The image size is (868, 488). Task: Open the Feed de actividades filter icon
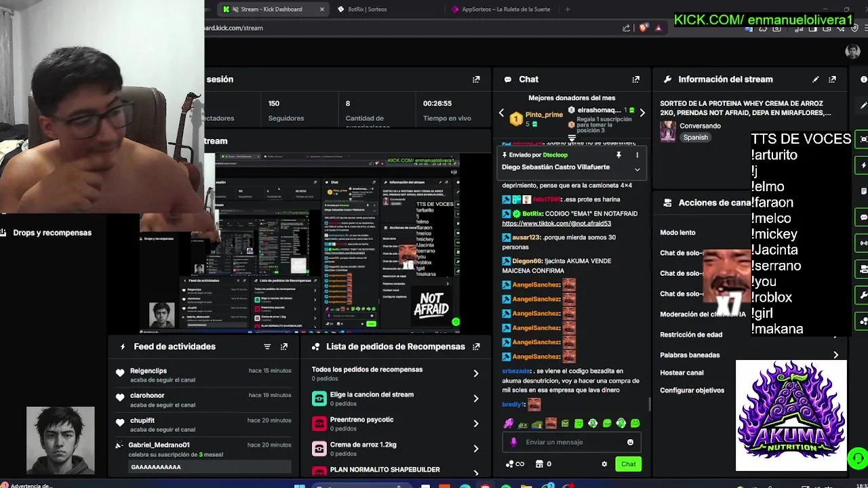click(267, 346)
